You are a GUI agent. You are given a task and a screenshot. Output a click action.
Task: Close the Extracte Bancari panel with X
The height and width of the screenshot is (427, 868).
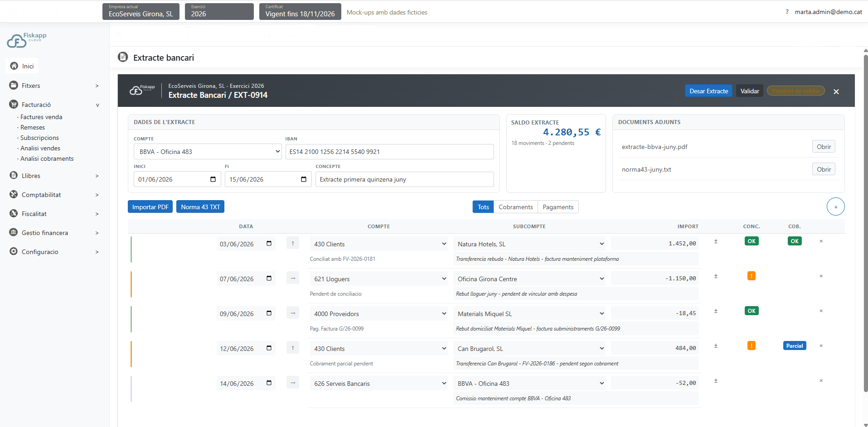click(x=836, y=91)
